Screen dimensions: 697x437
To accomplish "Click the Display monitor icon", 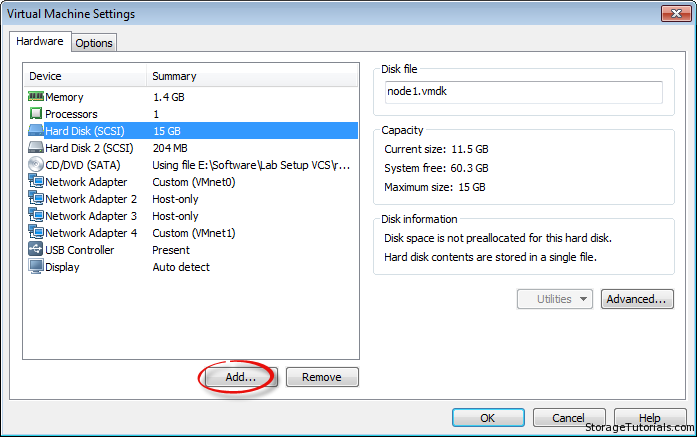I will coord(36,267).
